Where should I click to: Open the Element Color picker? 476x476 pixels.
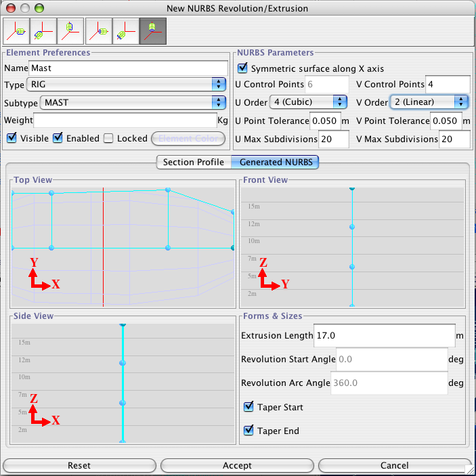[x=188, y=138]
